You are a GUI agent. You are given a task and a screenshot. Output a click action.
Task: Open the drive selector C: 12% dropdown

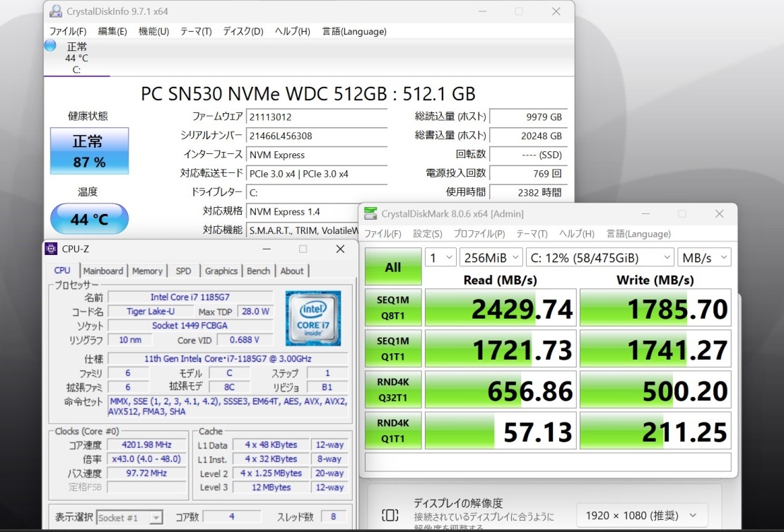point(600,258)
